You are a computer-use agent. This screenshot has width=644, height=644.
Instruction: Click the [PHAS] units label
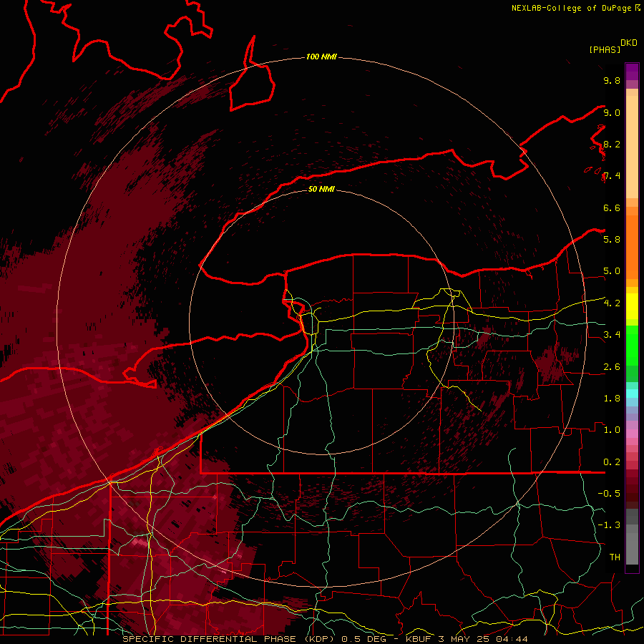tap(605, 50)
